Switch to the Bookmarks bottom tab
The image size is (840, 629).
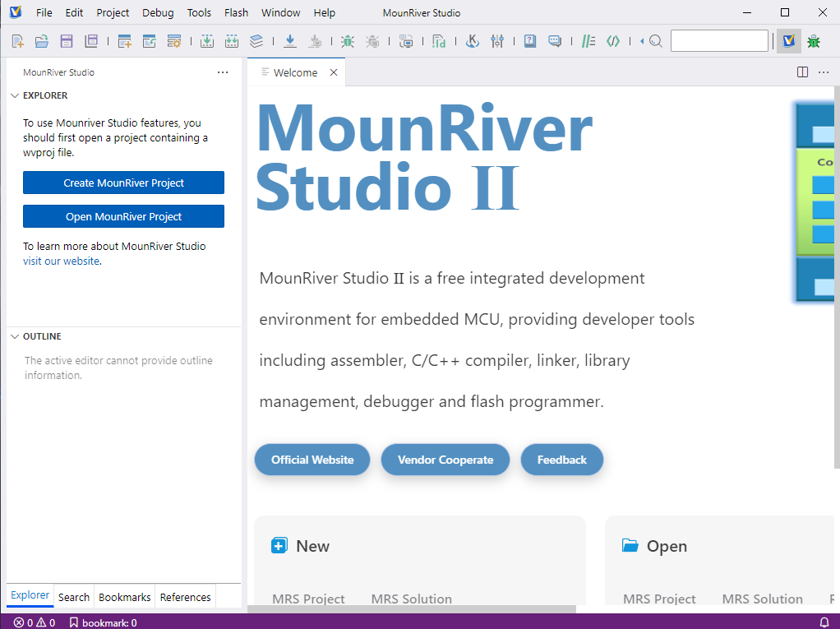click(x=124, y=597)
